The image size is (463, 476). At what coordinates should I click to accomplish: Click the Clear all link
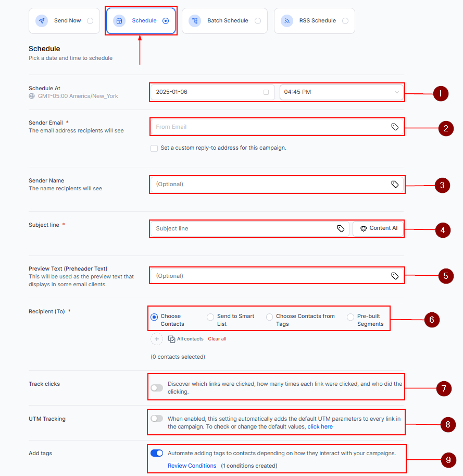pyautogui.click(x=217, y=339)
